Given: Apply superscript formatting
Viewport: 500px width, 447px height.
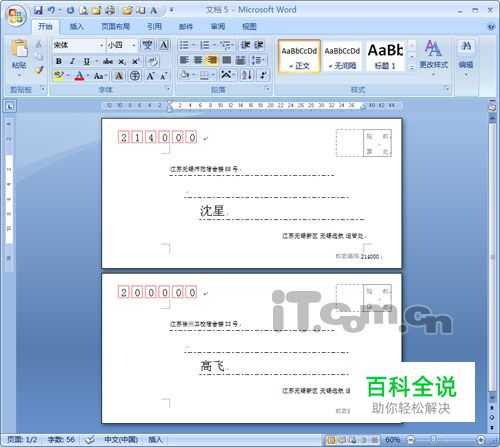Looking at the screenshot, I should (x=135, y=61).
